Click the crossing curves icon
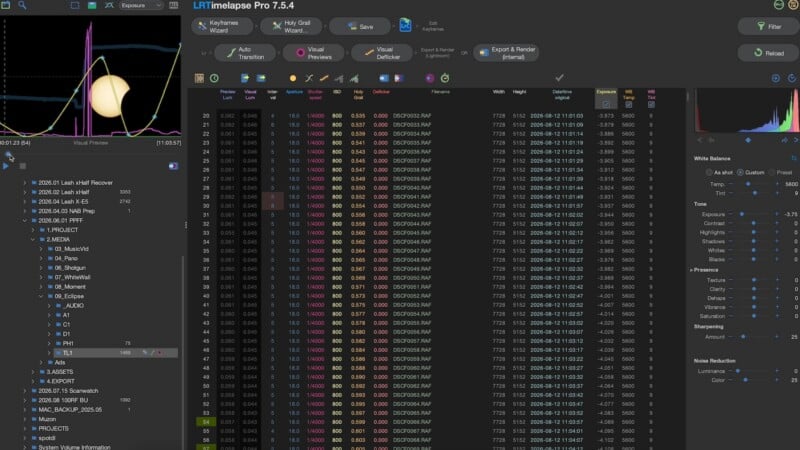800x450 pixels. pos(309,78)
